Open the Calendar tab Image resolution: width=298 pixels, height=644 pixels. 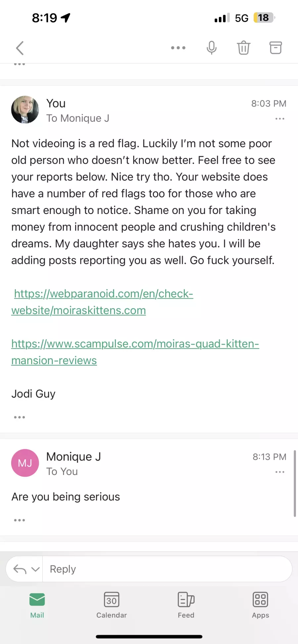pos(112,605)
